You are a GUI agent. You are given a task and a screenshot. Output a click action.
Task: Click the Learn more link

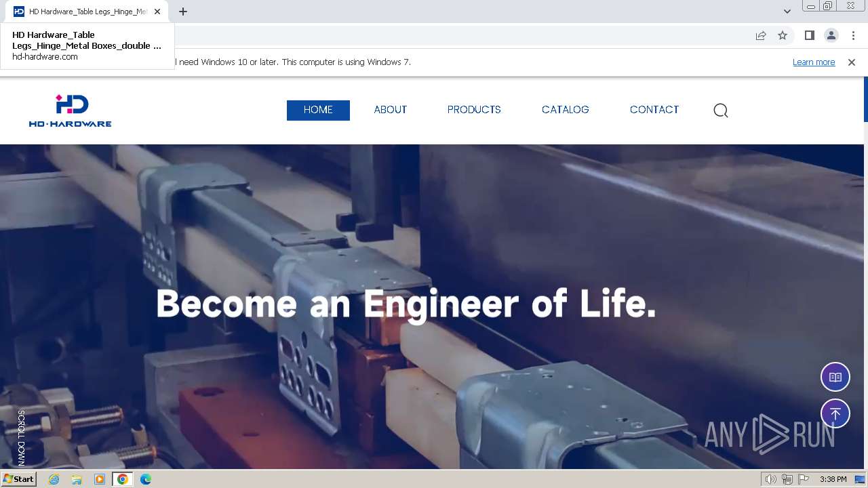[814, 62]
